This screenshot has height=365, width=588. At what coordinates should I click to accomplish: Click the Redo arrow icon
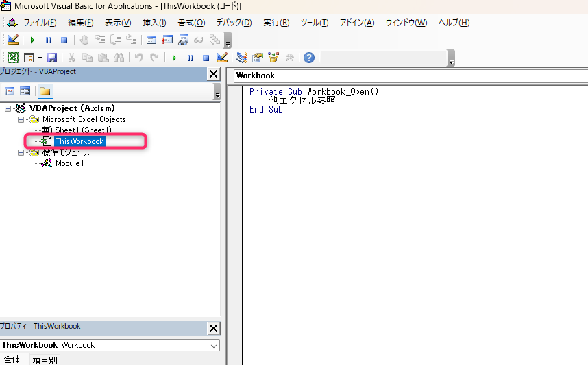click(x=154, y=58)
